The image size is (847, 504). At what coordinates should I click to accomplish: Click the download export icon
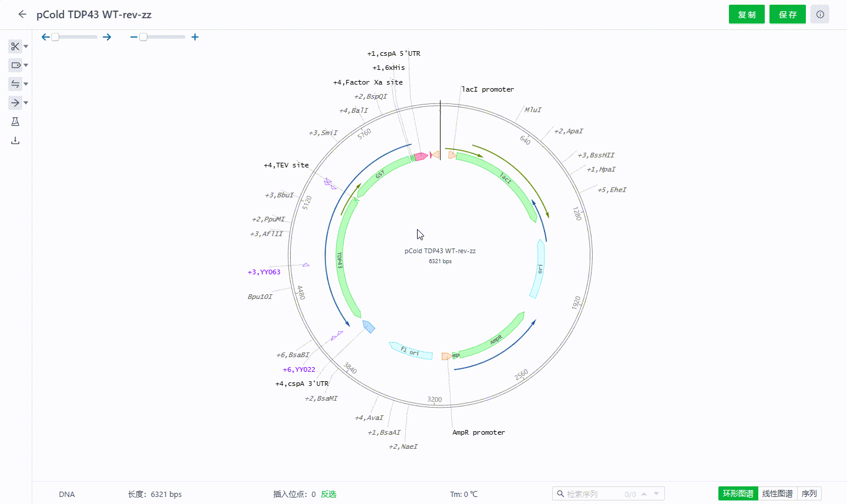click(x=15, y=140)
